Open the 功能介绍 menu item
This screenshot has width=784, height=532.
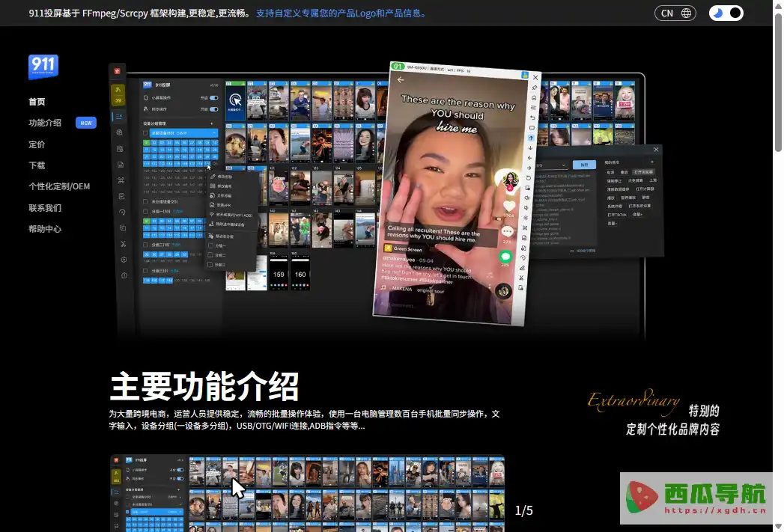click(x=45, y=123)
